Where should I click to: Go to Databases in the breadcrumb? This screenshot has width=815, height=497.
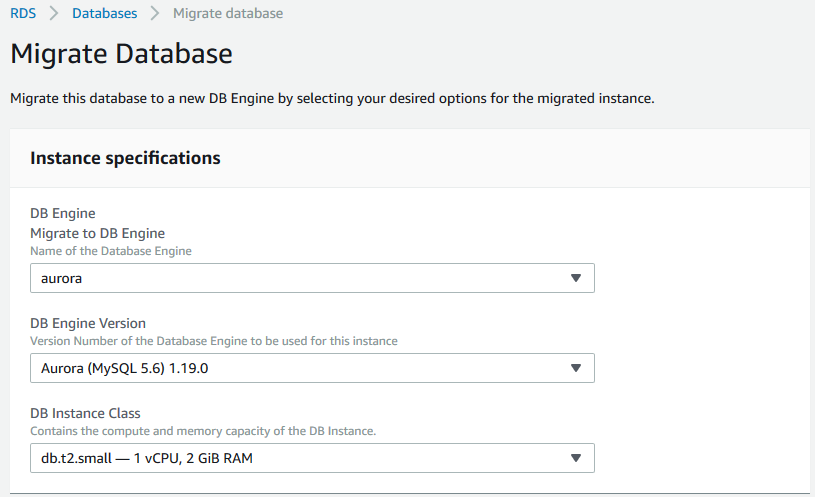coord(105,14)
